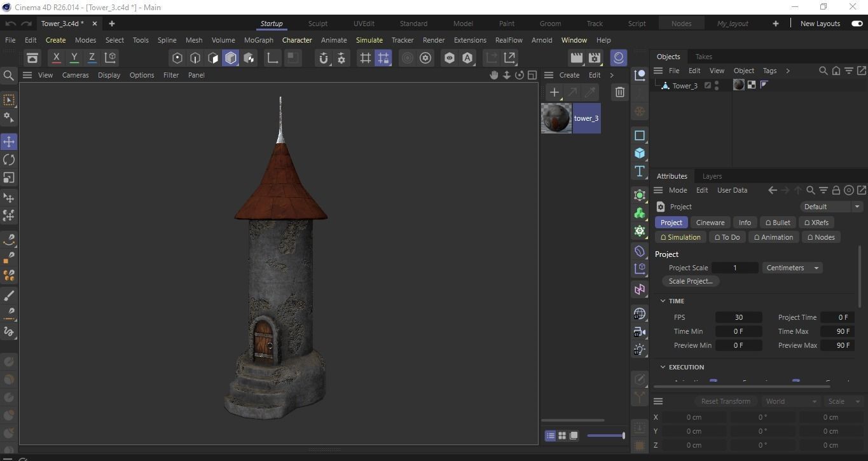Open the Default preset dropdown

[x=831, y=207]
